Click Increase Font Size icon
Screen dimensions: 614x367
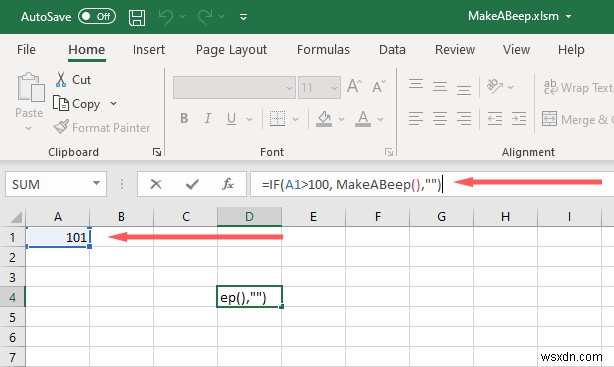click(x=354, y=86)
